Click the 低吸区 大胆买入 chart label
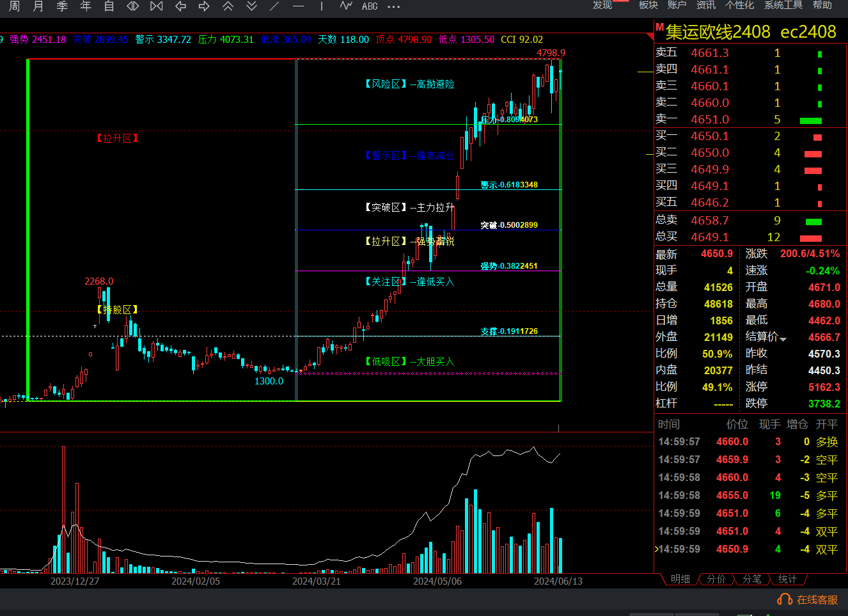848x616 pixels. click(409, 362)
